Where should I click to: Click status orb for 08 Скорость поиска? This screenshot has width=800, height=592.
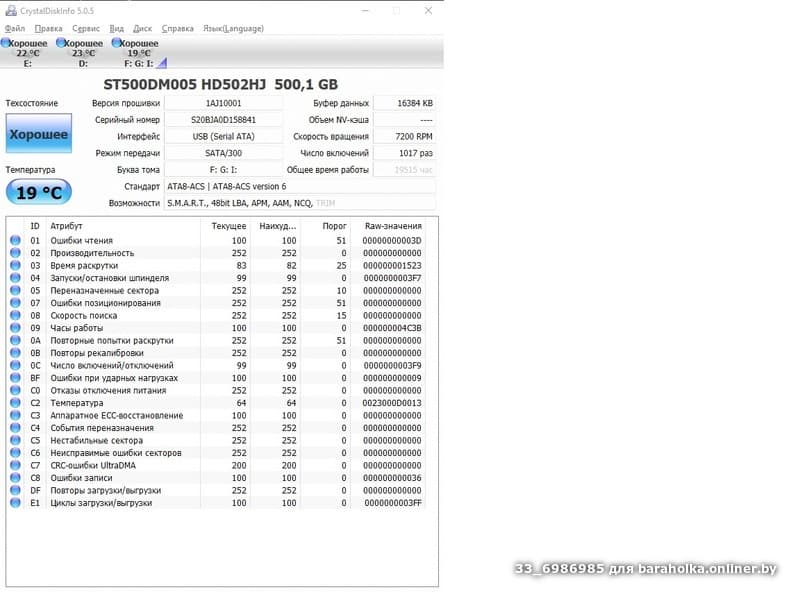(15, 315)
